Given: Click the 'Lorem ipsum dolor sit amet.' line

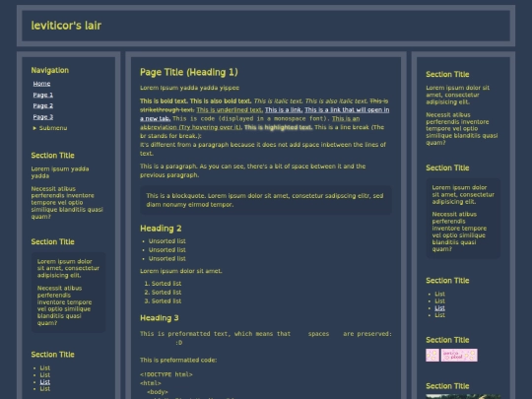Looking at the screenshot, I should (x=181, y=271).
